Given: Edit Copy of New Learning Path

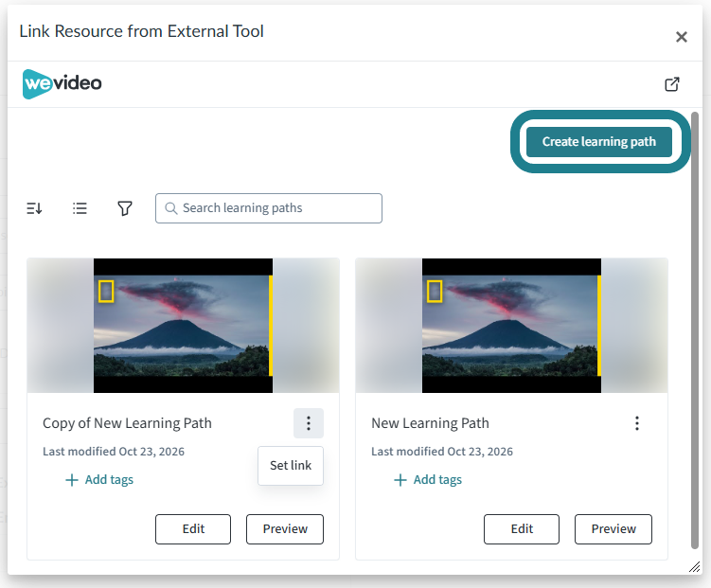Looking at the screenshot, I should point(193,529).
